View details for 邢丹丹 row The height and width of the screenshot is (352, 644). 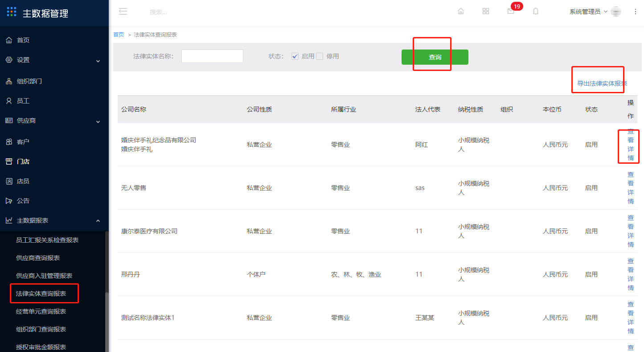click(631, 274)
